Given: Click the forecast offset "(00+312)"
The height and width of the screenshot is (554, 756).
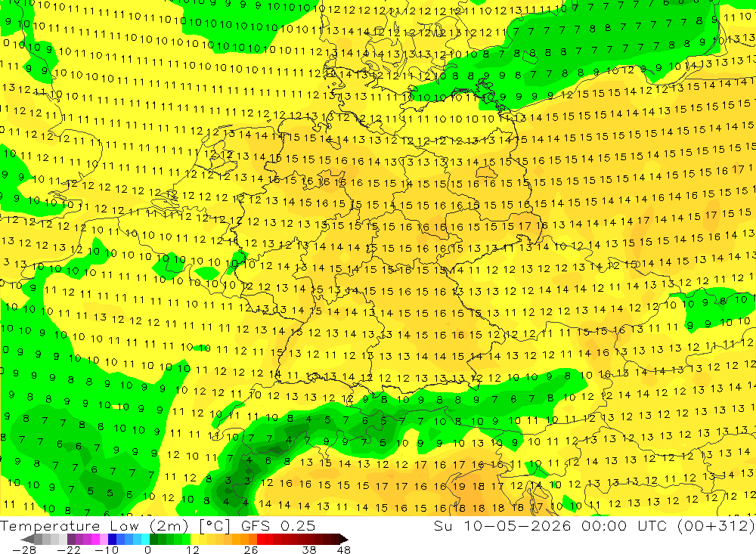Looking at the screenshot, I should [x=715, y=525].
